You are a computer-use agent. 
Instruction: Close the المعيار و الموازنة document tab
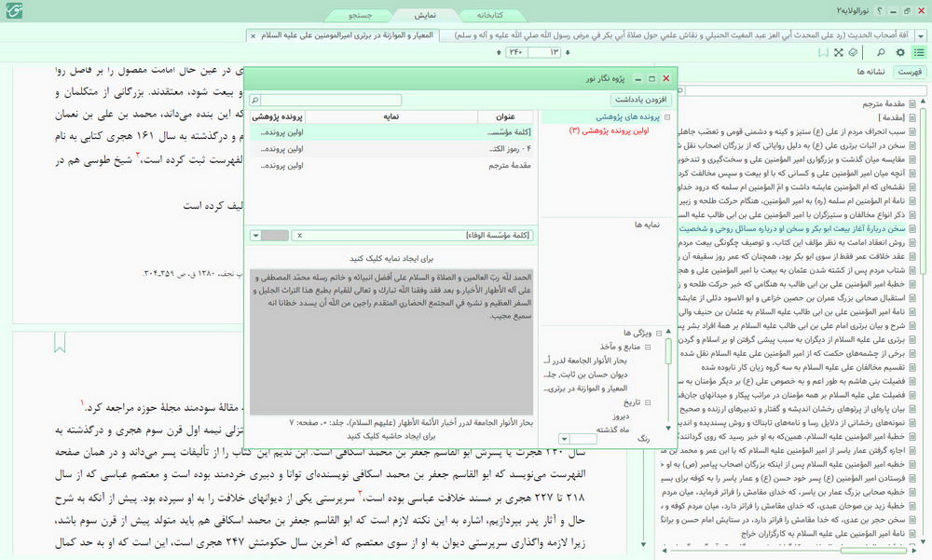pyautogui.click(x=254, y=35)
